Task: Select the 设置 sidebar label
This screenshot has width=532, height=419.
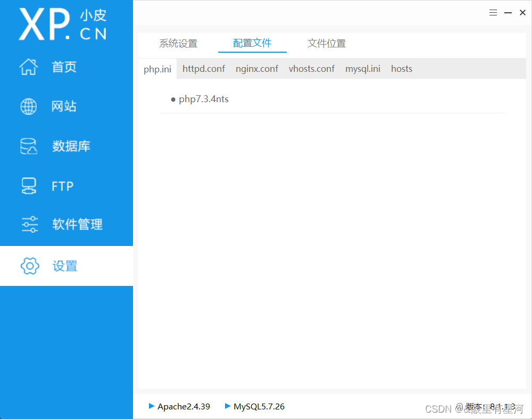Action: [65, 266]
